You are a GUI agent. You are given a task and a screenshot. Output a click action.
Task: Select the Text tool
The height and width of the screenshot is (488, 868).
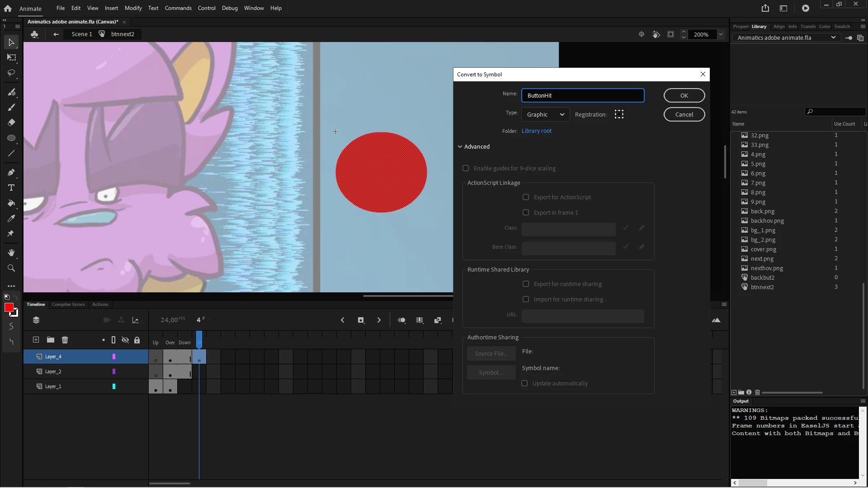pyautogui.click(x=11, y=188)
